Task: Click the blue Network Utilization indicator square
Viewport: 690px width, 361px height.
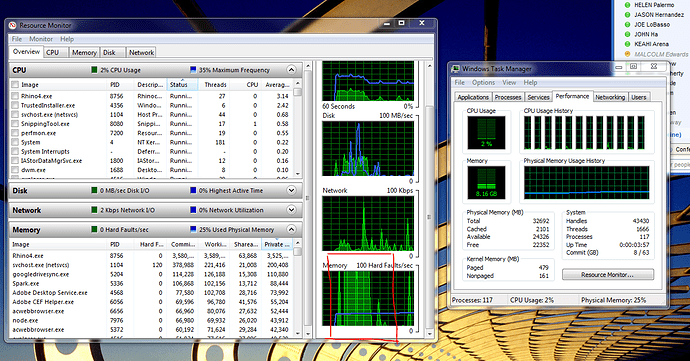Action: click(193, 210)
